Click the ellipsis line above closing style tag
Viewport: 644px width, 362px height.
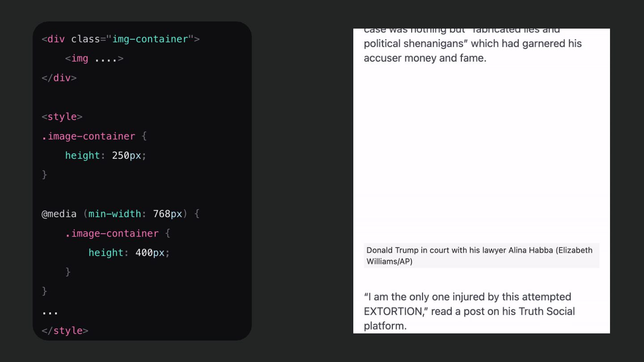(x=50, y=311)
